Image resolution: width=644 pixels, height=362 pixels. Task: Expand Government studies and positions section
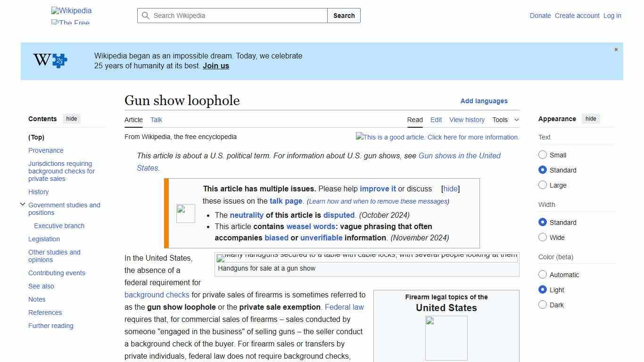pyautogui.click(x=23, y=204)
